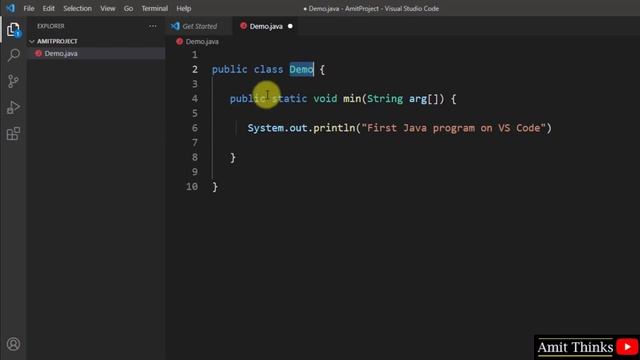640x360 pixels.
Task: Open the Run and Debug view icon
Action: tap(13, 107)
